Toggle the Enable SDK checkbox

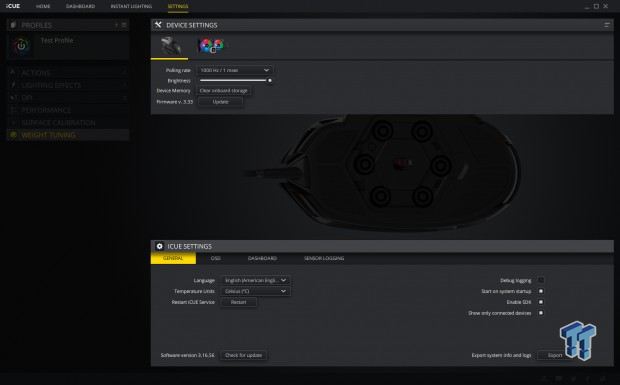pos(541,302)
